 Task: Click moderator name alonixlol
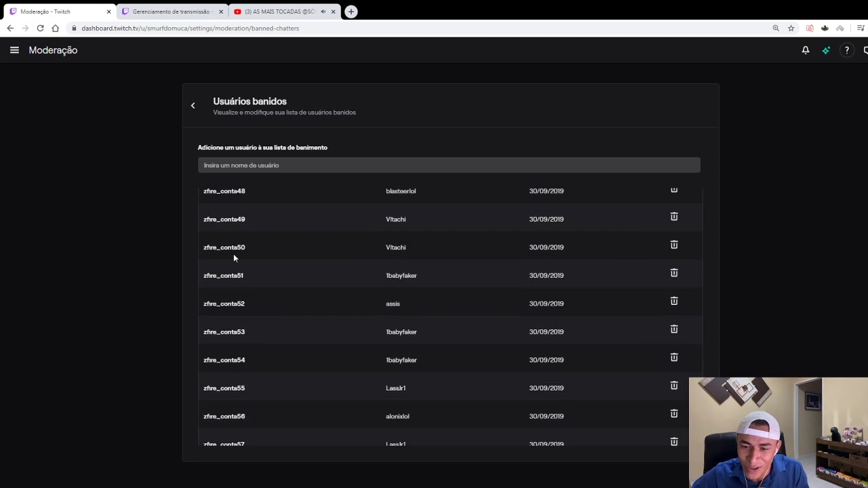[397, 416]
